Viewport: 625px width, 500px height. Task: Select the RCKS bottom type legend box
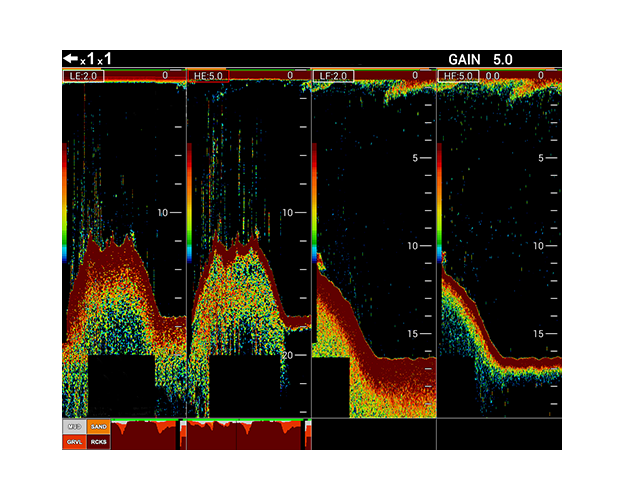(x=97, y=441)
